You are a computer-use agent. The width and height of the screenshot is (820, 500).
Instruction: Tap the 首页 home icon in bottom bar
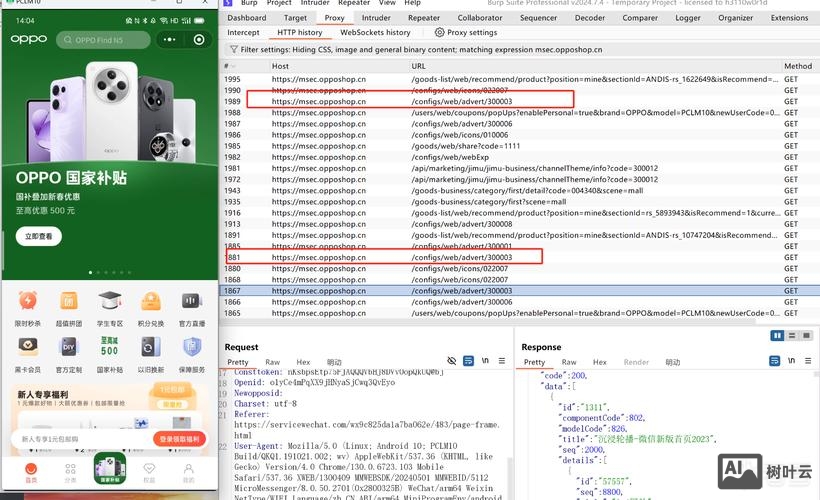click(30, 470)
